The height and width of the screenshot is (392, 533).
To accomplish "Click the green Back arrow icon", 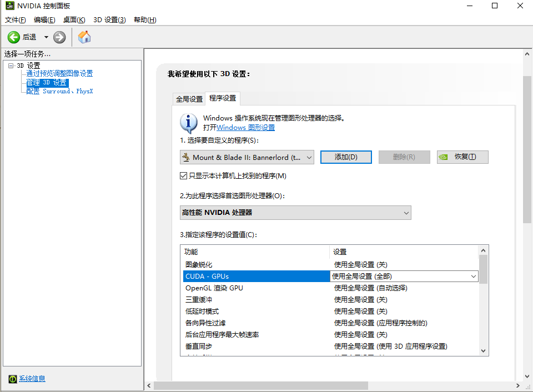I will [13, 37].
